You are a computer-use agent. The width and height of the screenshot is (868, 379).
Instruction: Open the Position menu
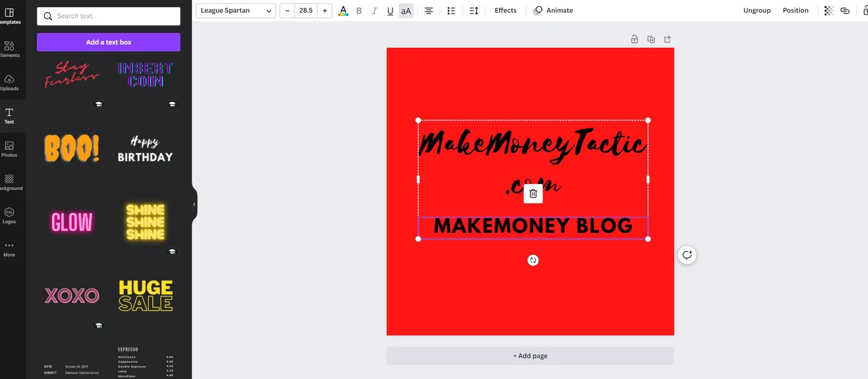[x=795, y=10]
